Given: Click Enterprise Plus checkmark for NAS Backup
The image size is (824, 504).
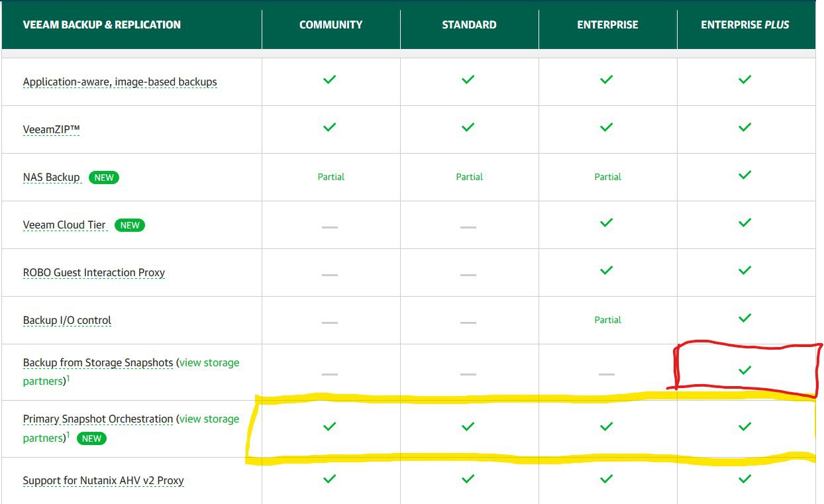Looking at the screenshot, I should (x=745, y=175).
